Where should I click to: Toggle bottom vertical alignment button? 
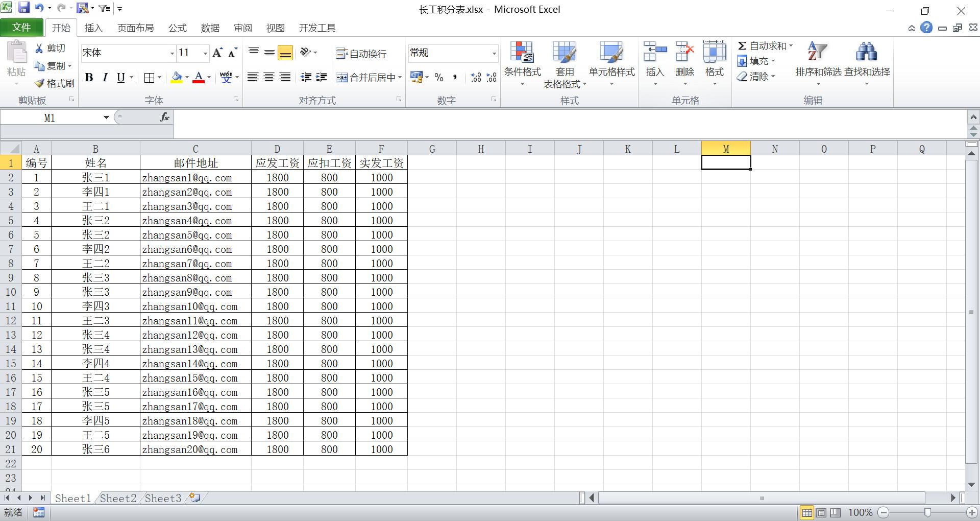(x=285, y=53)
